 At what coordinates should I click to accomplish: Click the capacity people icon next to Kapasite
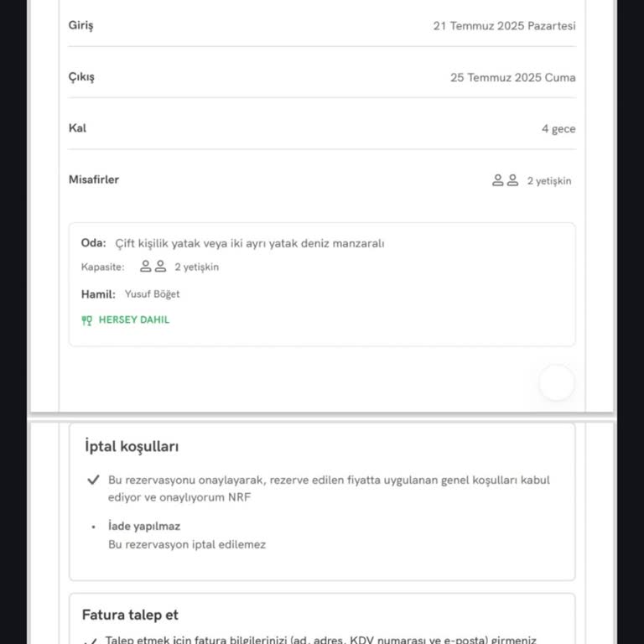[153, 267]
